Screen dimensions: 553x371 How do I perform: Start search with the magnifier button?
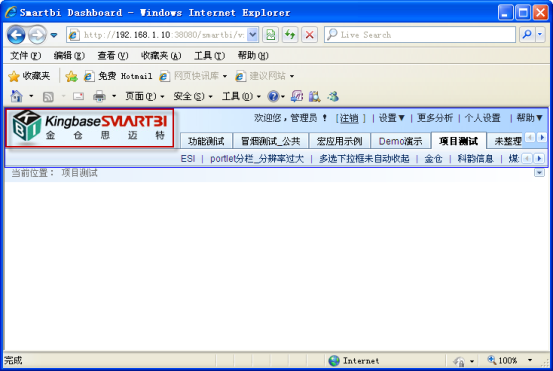tap(527, 35)
